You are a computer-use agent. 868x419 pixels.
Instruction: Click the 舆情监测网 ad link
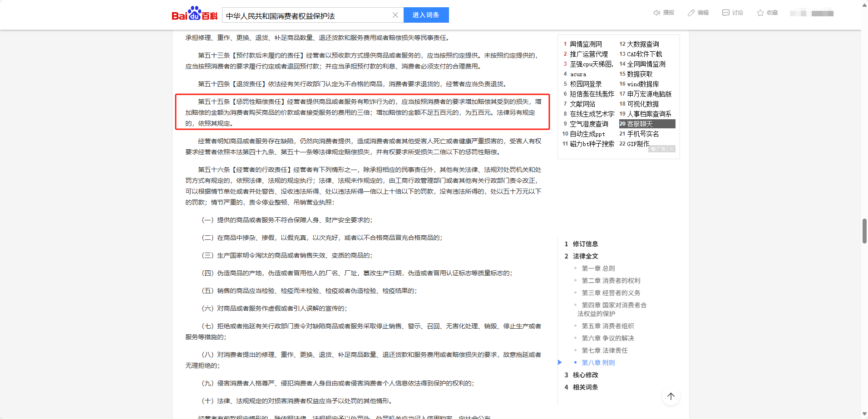pyautogui.click(x=586, y=44)
